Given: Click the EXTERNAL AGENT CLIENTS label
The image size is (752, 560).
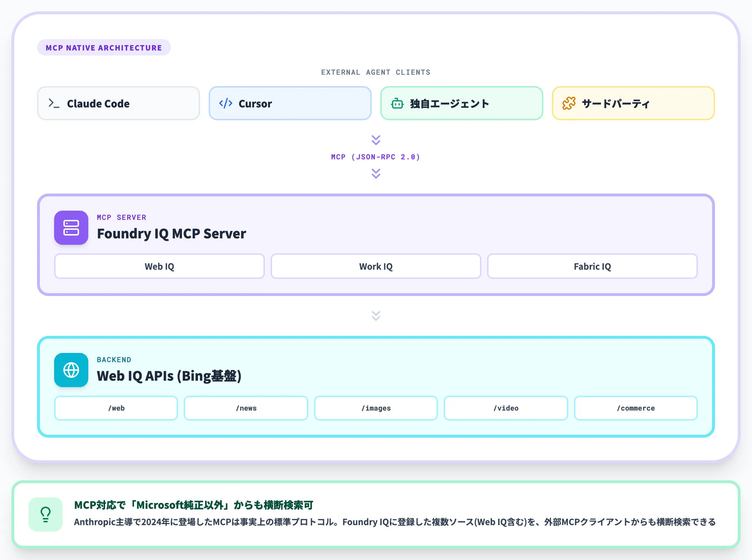Looking at the screenshot, I should [x=376, y=72].
